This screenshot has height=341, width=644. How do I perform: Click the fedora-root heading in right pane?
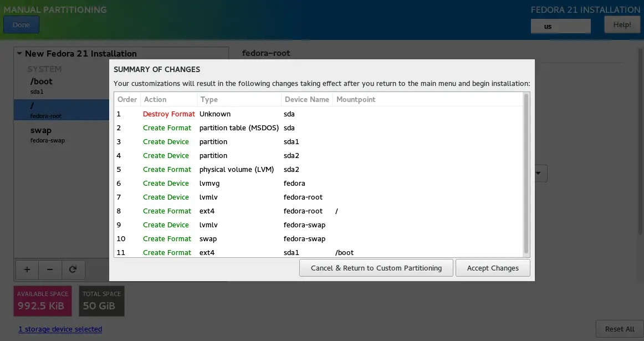point(266,53)
